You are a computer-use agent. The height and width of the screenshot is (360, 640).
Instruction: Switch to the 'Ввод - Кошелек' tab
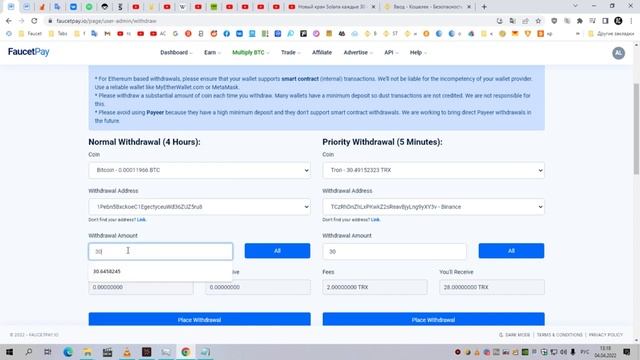click(x=427, y=7)
